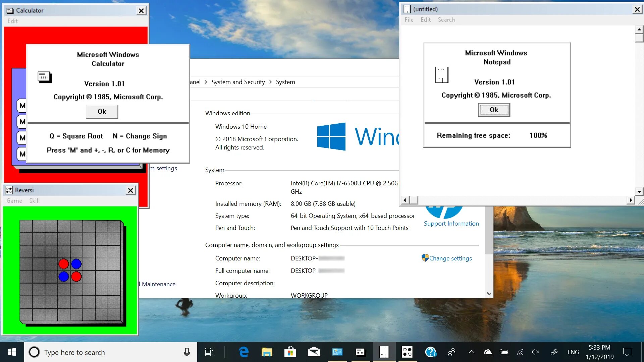Click the shield icon beside Change settings
Image resolution: width=644 pixels, height=362 pixels.
click(x=425, y=258)
